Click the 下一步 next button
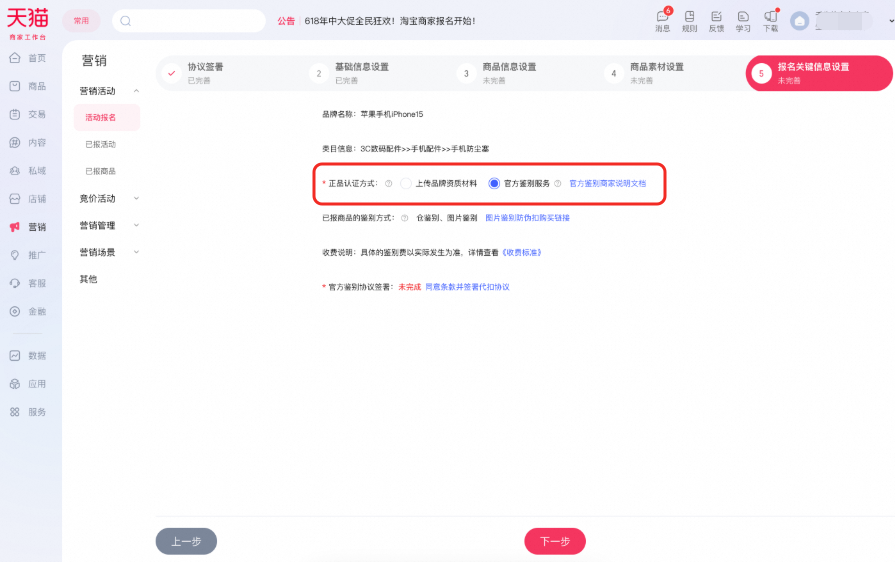895x562 pixels. 555,541
